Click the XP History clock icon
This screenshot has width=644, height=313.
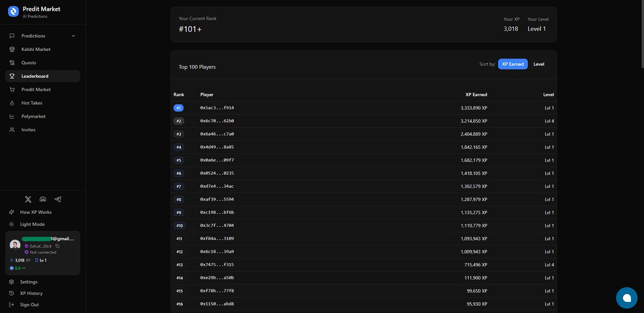pos(12,293)
